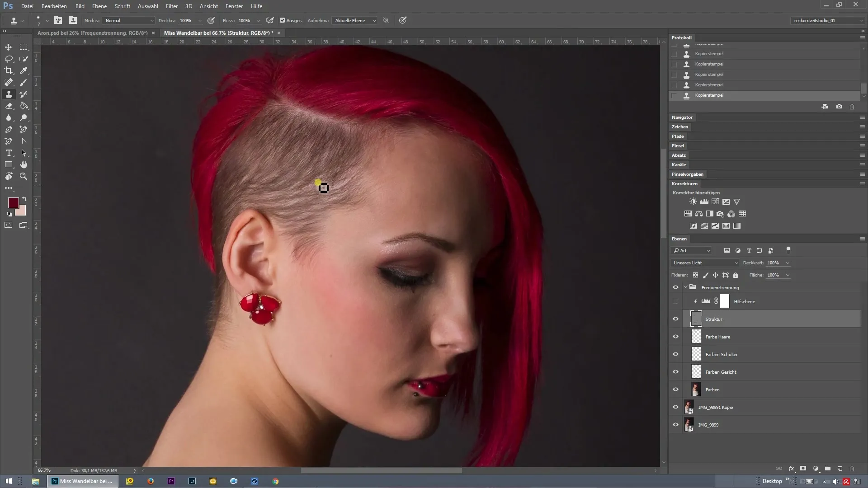
Task: Select the Rectangular Marquee tool
Action: 24,47
